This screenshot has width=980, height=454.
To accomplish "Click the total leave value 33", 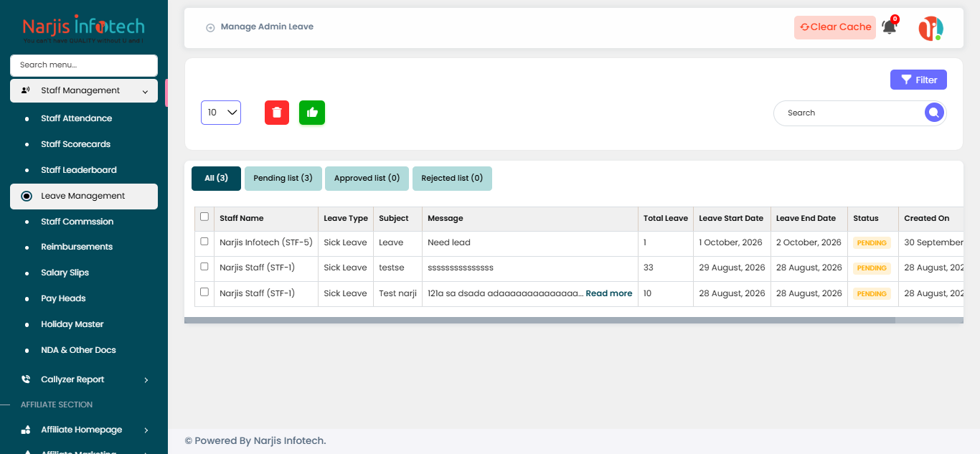I will [x=649, y=268].
